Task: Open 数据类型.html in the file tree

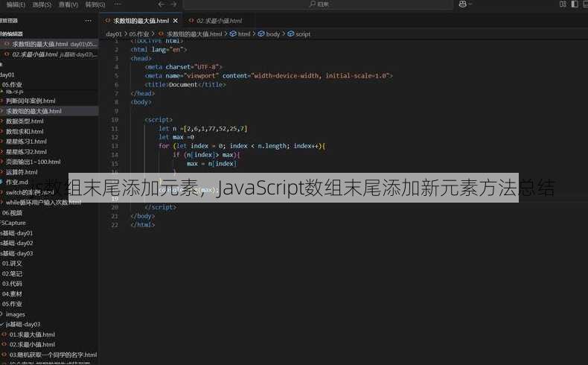Action: [25, 121]
